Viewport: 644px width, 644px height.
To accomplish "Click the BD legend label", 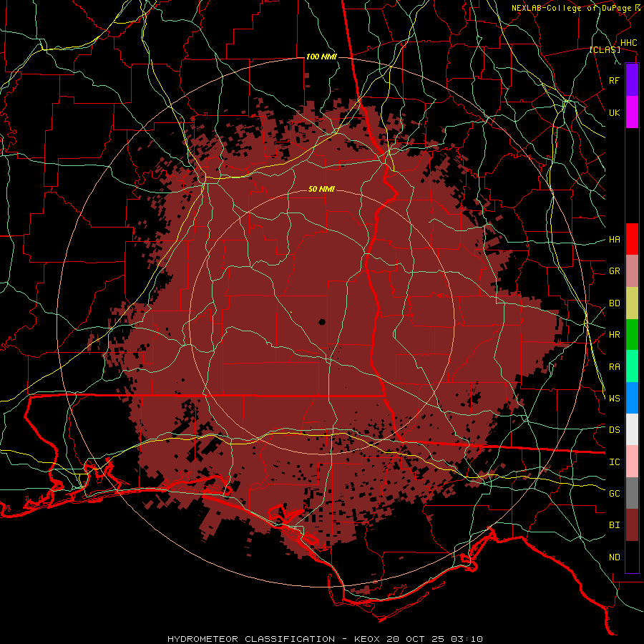I will coord(614,303).
